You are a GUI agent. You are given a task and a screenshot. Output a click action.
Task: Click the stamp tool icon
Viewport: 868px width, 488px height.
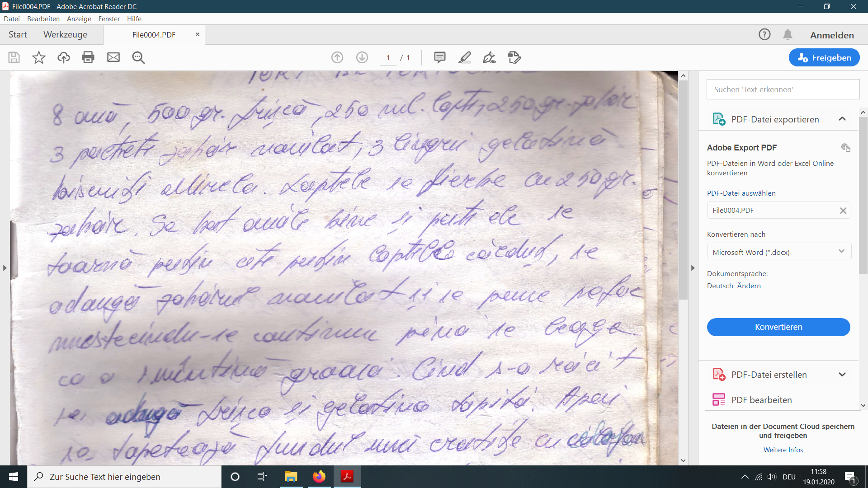point(514,57)
